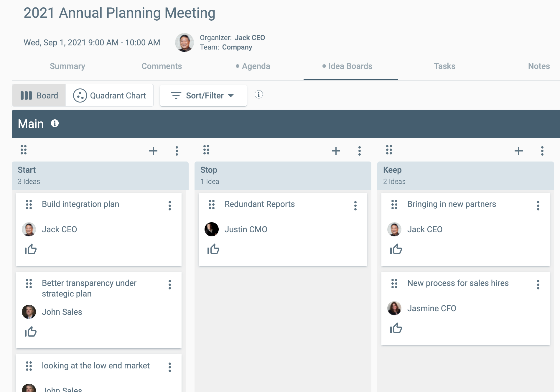This screenshot has width=560, height=392.
Task: Open the Agenda tab
Action: click(256, 66)
